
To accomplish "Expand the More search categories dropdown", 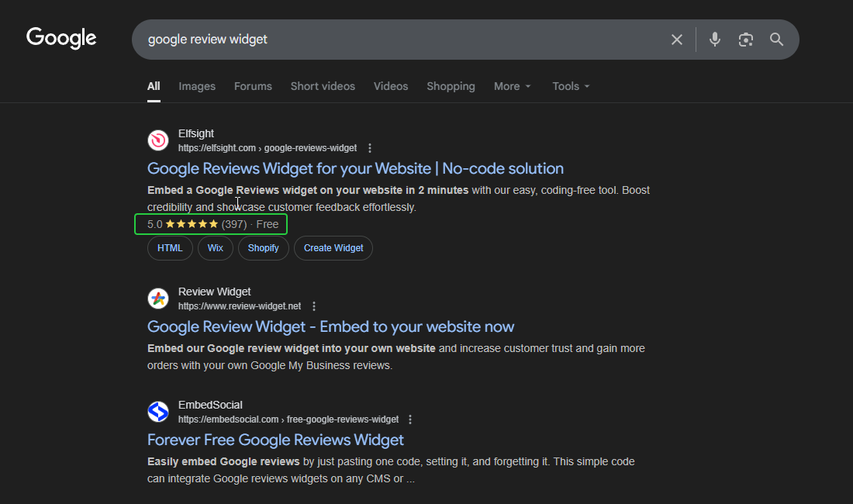I will (x=512, y=86).
